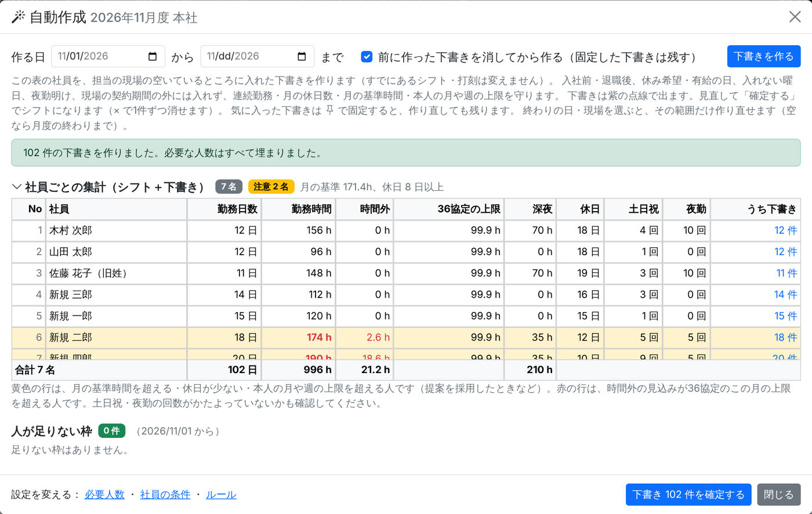Close the 自動作成 dialog with the X icon
This screenshot has width=812, height=514.
coord(795,17)
